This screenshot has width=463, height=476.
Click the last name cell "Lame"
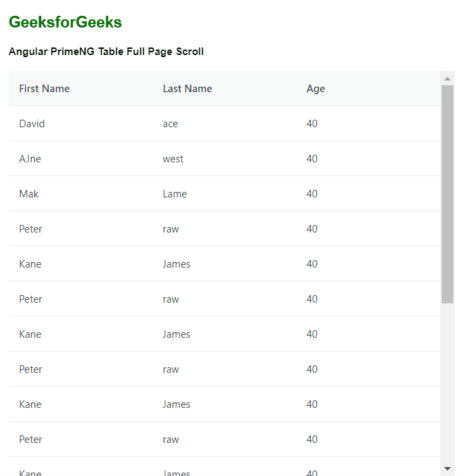175,194
